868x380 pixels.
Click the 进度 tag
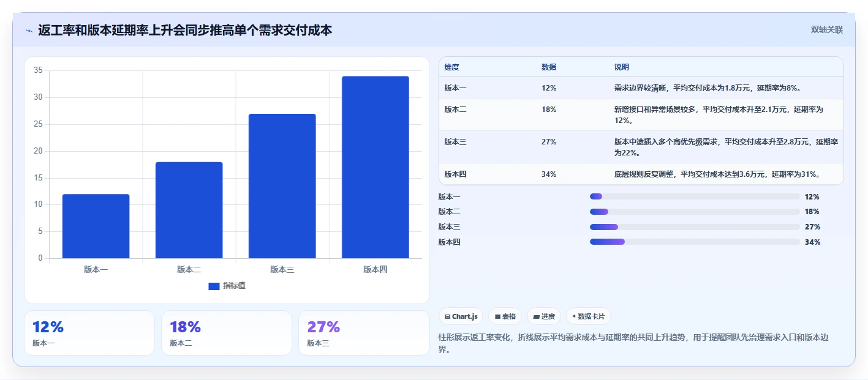(544, 316)
